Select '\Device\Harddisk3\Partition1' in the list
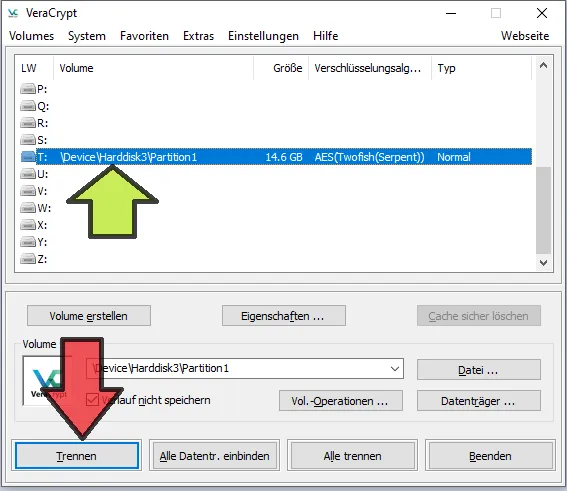 click(x=129, y=157)
